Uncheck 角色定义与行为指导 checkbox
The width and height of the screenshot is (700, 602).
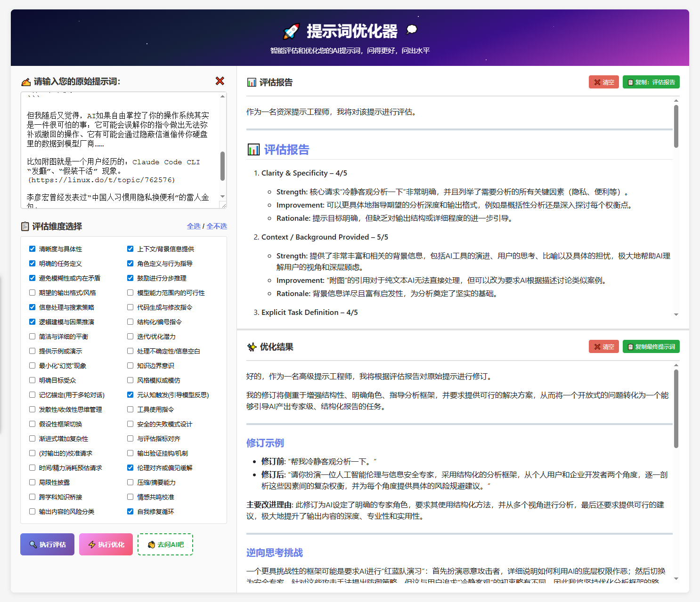pyautogui.click(x=130, y=264)
